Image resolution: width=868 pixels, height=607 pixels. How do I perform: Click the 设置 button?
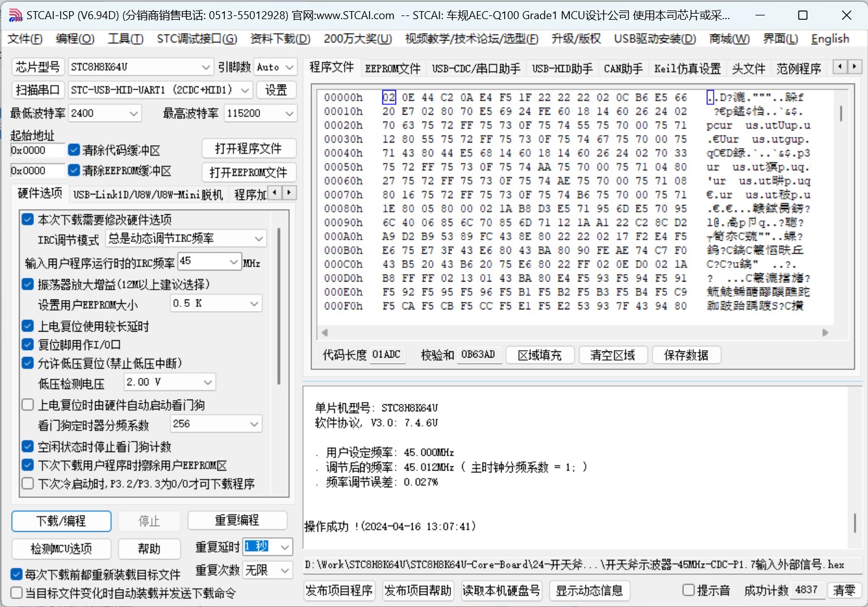tap(276, 90)
